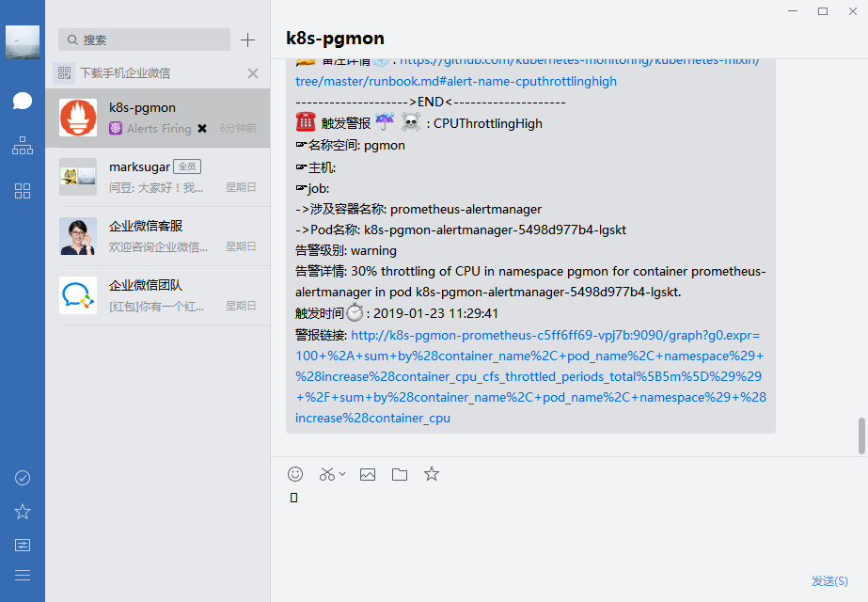
Task: Click the chat scrollbar thumb
Action: pos(861,436)
